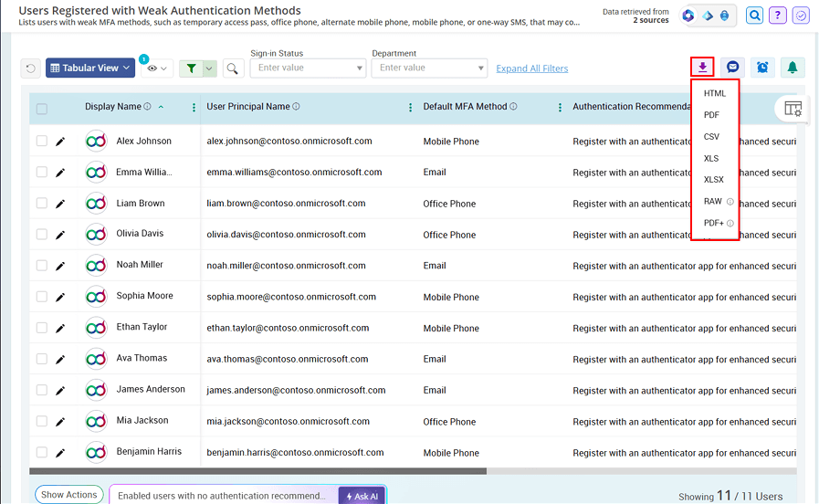Screen dimensions: 819x504
Task: Check the Olivia Davis row checkbox
Action: point(42,235)
